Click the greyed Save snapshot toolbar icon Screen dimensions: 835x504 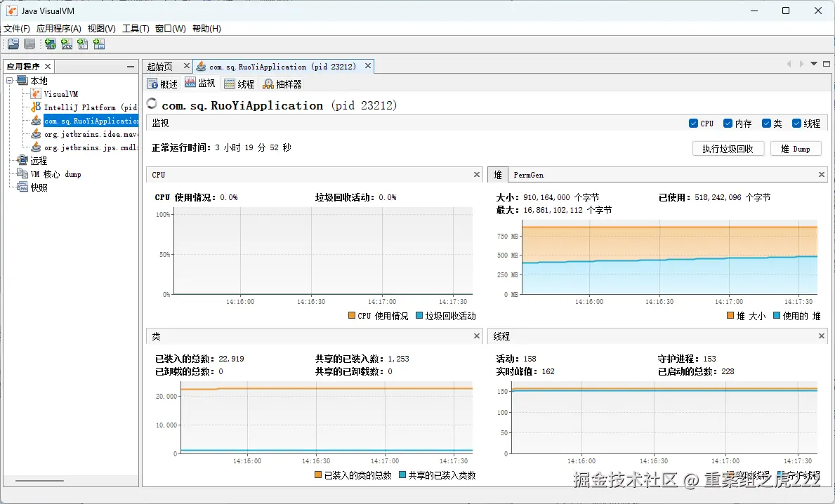pyautogui.click(x=29, y=44)
